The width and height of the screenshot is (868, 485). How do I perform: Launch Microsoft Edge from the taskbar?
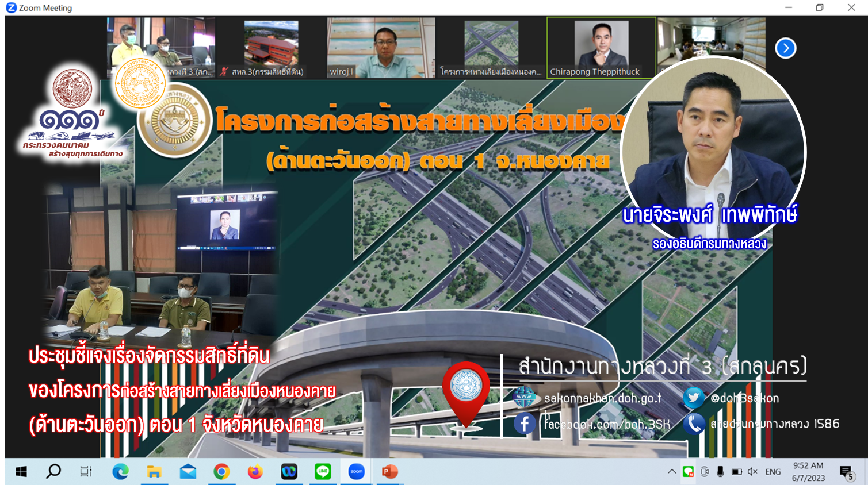coord(120,472)
